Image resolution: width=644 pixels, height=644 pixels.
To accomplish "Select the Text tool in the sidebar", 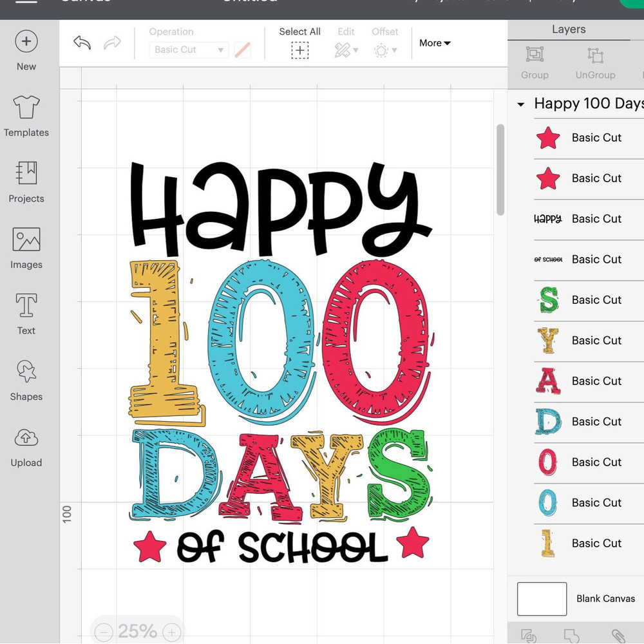I will (x=26, y=314).
